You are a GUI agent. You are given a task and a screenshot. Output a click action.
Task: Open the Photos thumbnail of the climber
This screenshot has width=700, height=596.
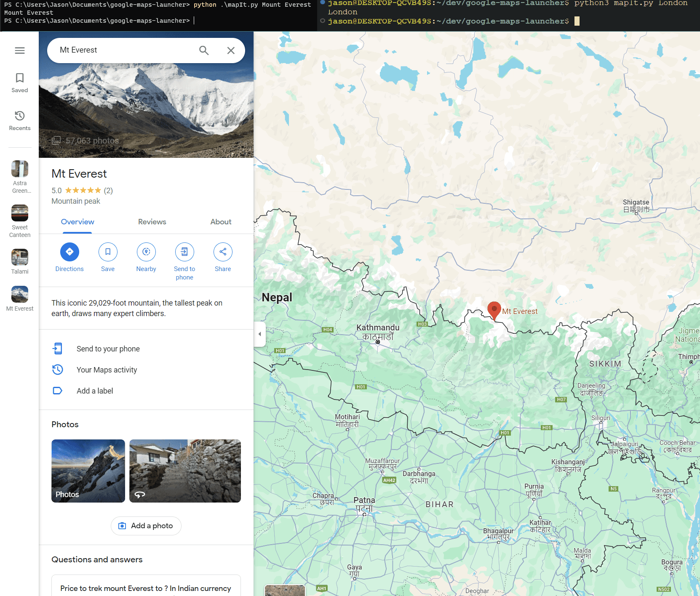click(88, 471)
